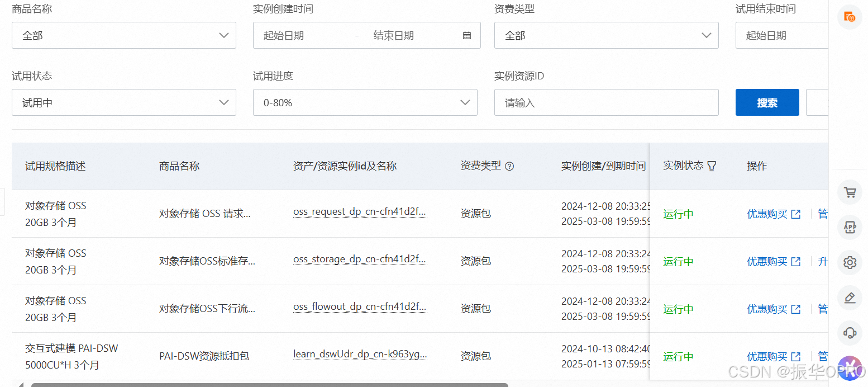Click the horizontal scrollbar under the table

point(269,385)
